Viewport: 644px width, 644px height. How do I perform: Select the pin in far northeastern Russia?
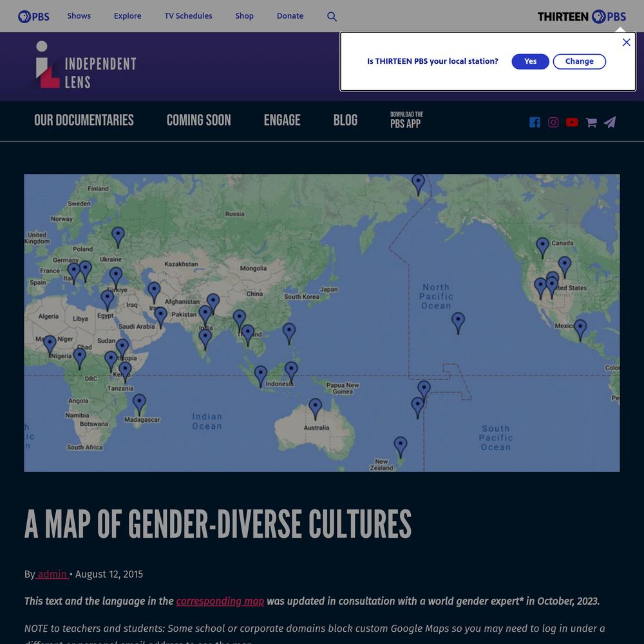click(418, 185)
